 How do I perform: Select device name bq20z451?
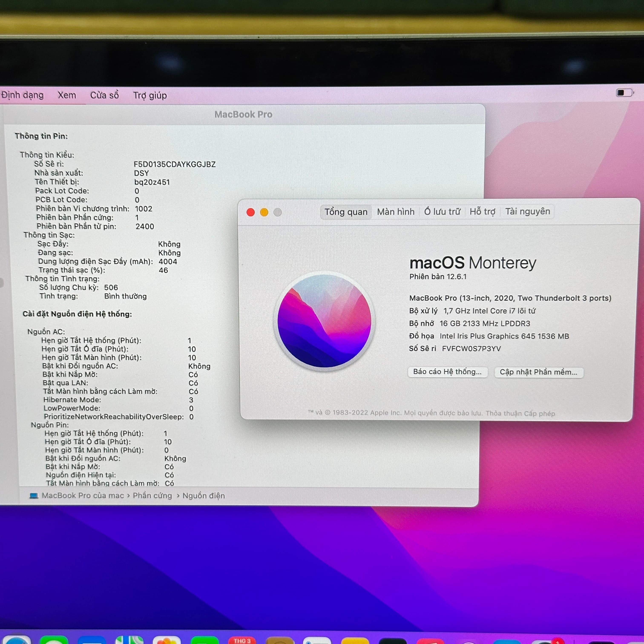(x=152, y=182)
